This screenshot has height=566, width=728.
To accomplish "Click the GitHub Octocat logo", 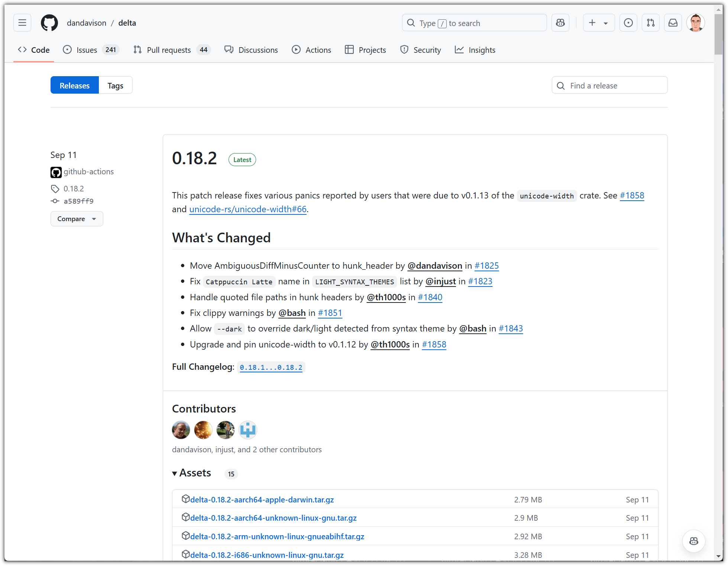I will [49, 23].
